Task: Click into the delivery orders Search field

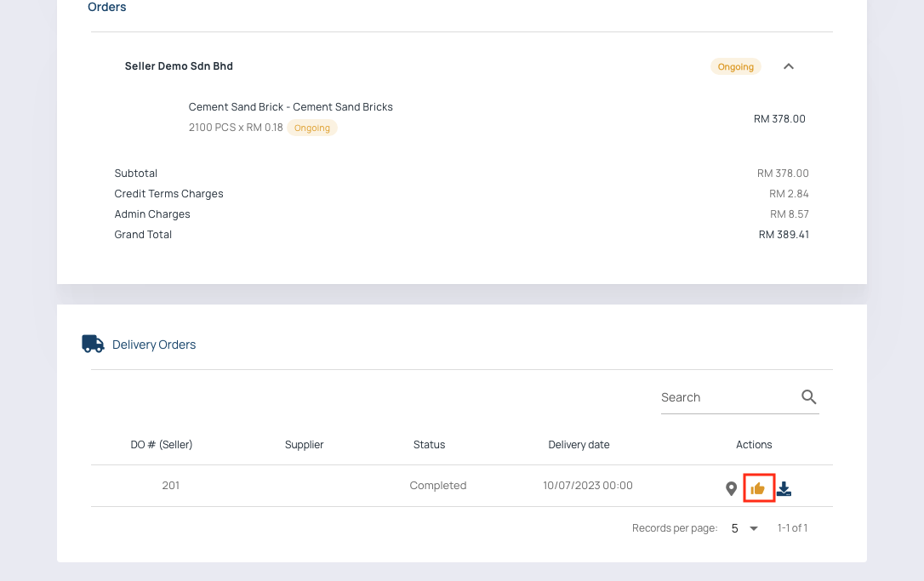Action: [726, 397]
